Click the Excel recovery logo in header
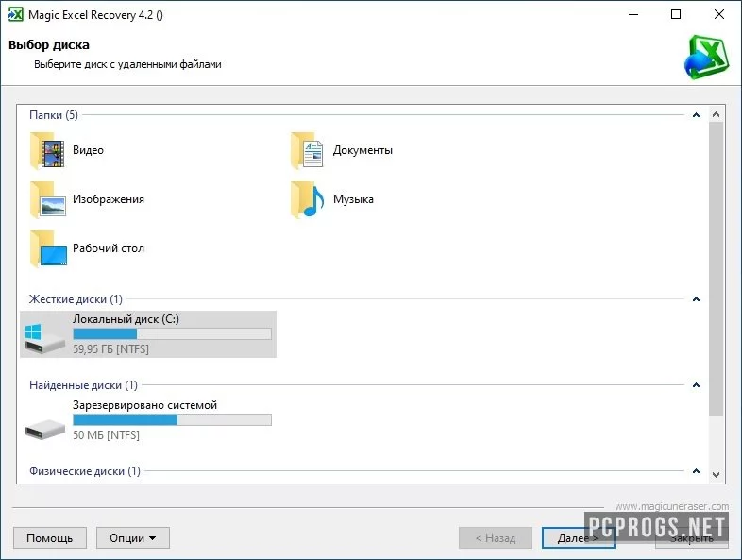The height and width of the screenshot is (560, 742). tap(706, 58)
